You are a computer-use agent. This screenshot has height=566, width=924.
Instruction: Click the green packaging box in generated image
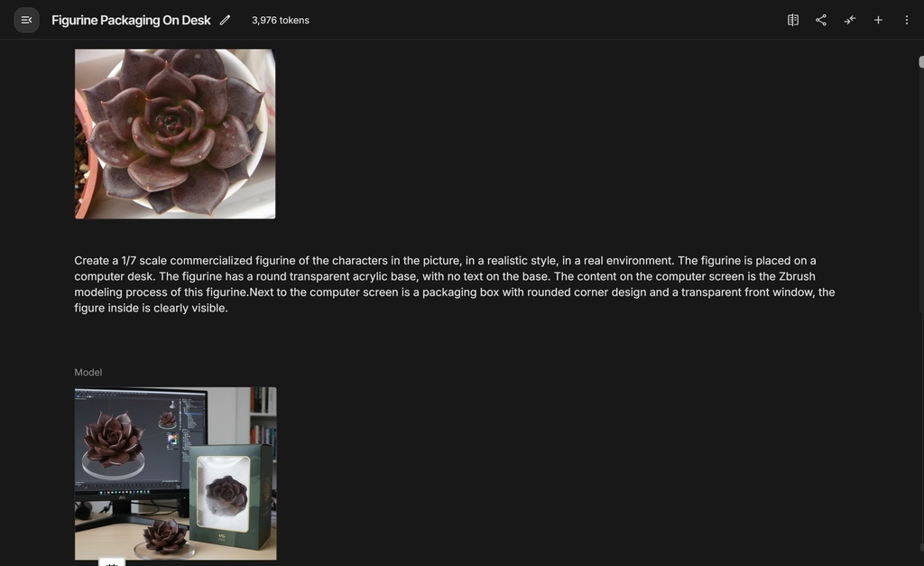click(232, 496)
